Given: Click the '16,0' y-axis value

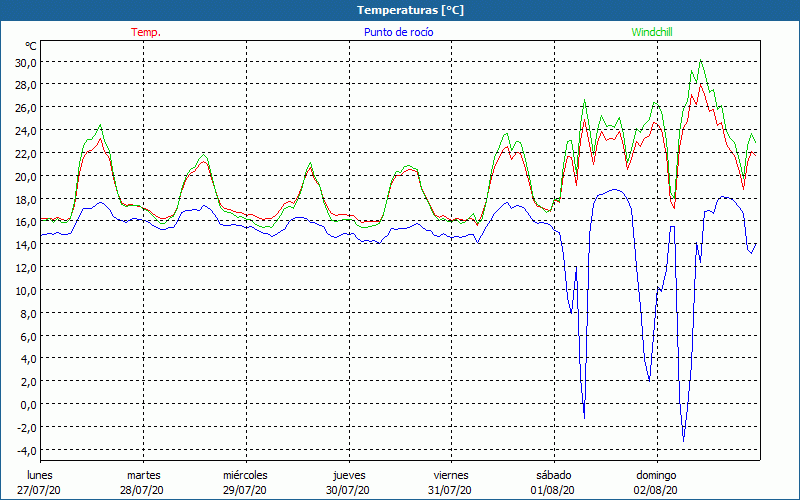Looking at the screenshot, I should pos(26,222).
